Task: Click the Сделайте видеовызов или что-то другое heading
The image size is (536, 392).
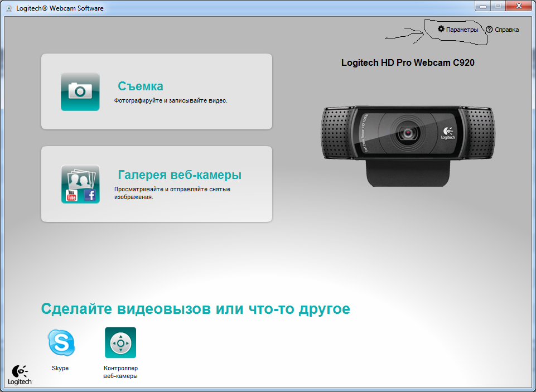Action: [195, 309]
